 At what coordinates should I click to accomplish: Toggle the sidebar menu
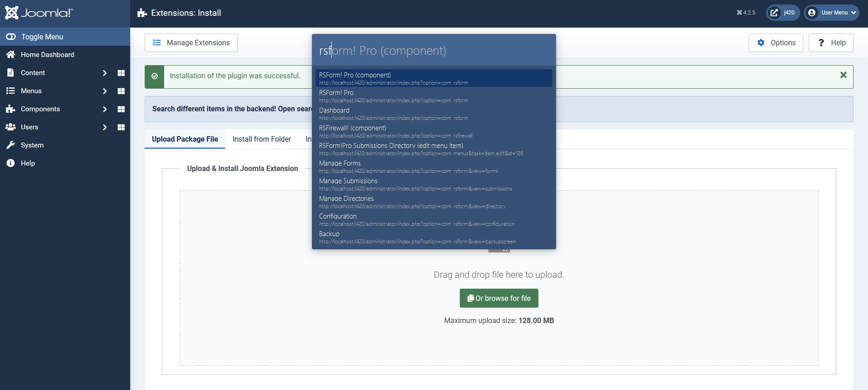65,37
